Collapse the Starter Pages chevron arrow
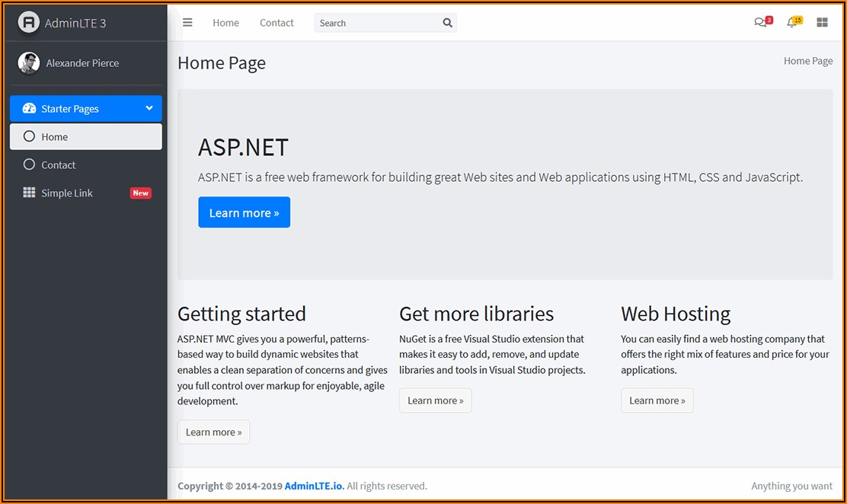The height and width of the screenshot is (504, 847). (149, 108)
